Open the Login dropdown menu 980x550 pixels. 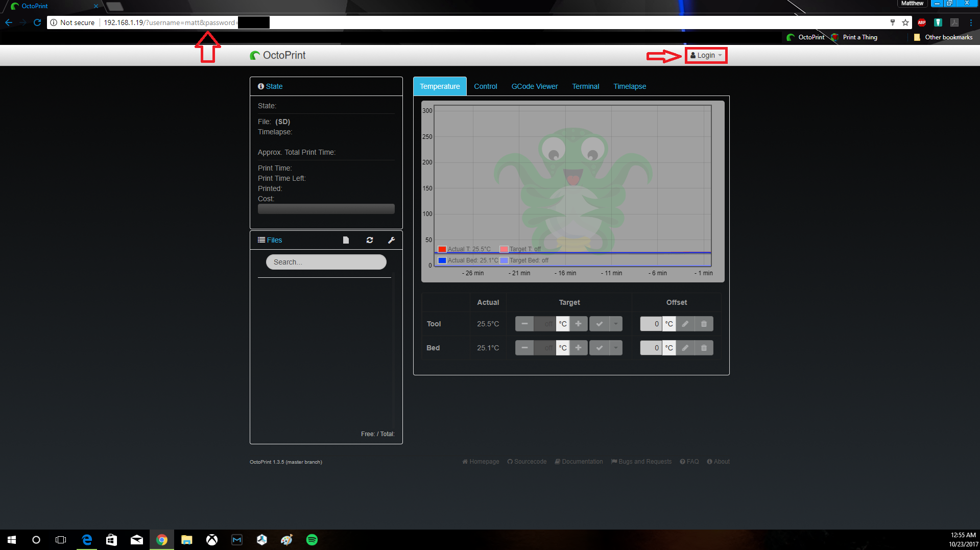(x=706, y=55)
